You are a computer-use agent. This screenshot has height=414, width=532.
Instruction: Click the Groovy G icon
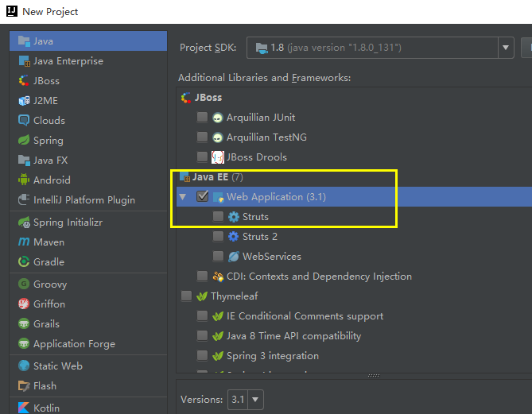tap(24, 284)
